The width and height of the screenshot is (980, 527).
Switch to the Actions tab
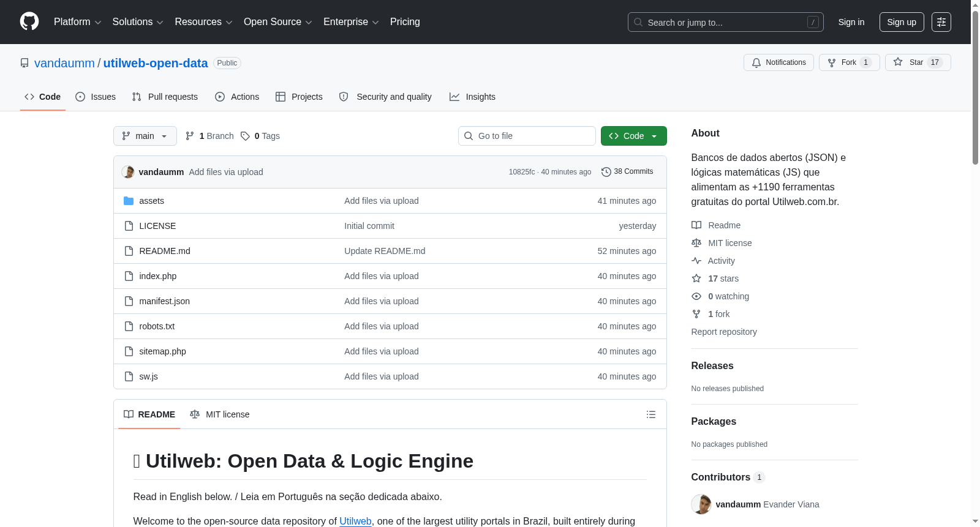[x=237, y=97]
